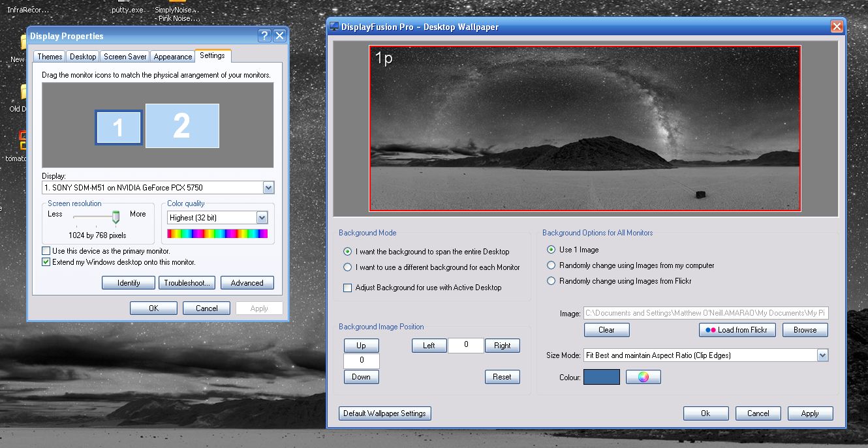Select different background for each Monitor option
Image resolution: width=868 pixels, height=448 pixels.
point(348,267)
